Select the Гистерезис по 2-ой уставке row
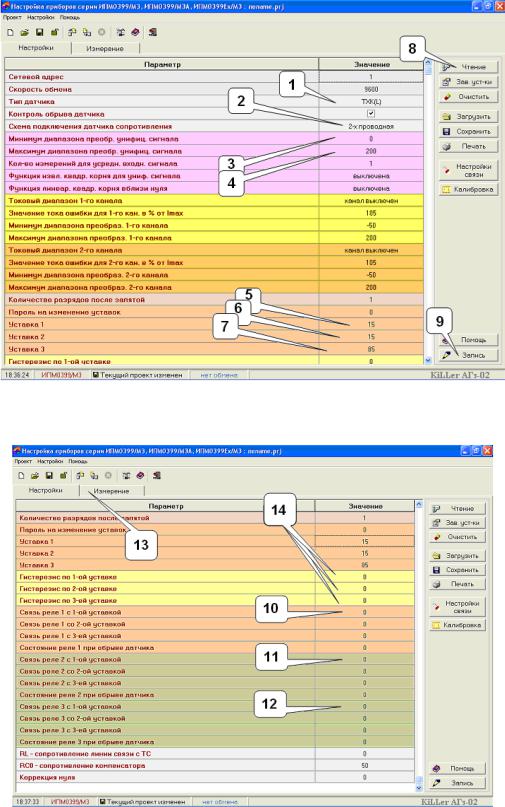The height and width of the screenshot is (807, 505). click(x=215, y=588)
